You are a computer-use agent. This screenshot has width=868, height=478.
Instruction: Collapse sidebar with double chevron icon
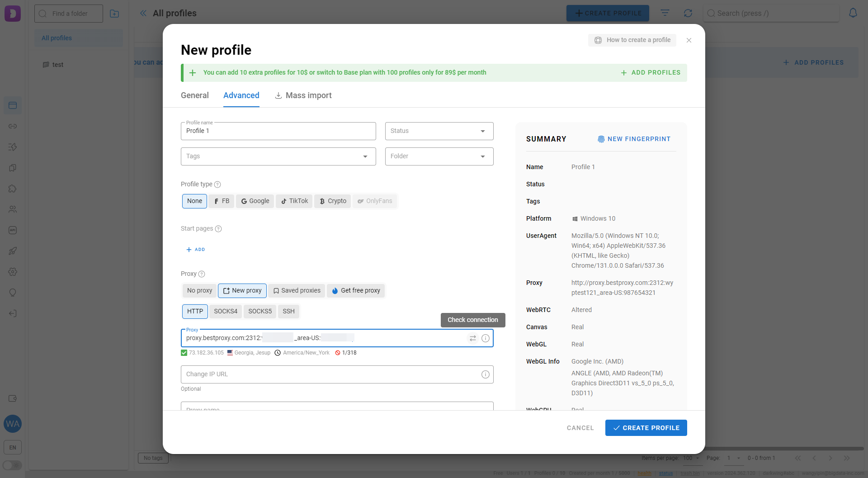[143, 13]
